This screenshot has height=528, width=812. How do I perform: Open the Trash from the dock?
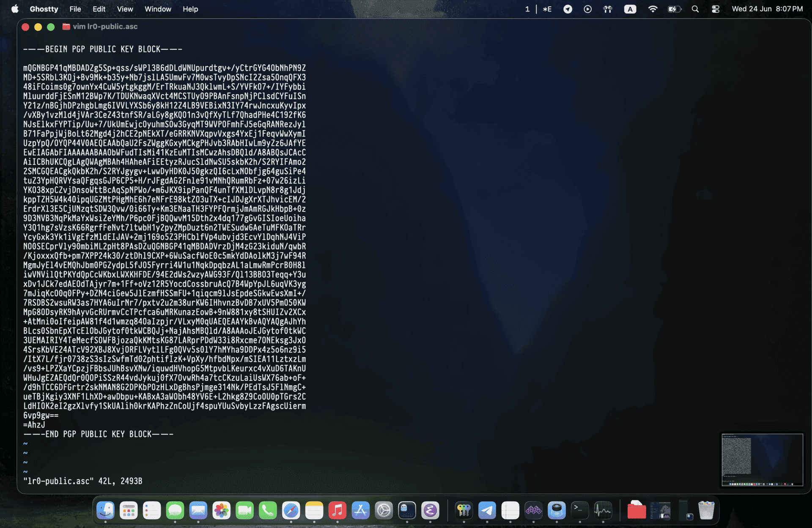pos(706,511)
